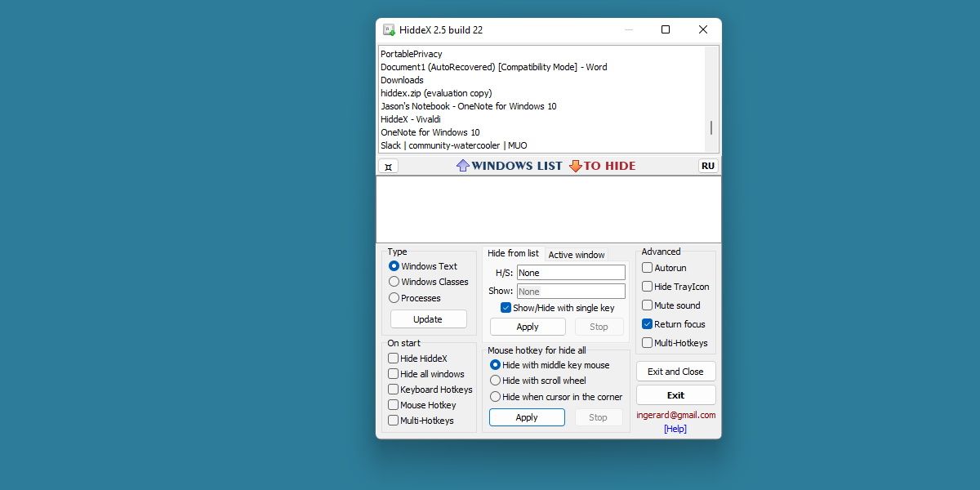
Task: Enable the Hide TrayIcon checkbox
Action: pos(648,287)
